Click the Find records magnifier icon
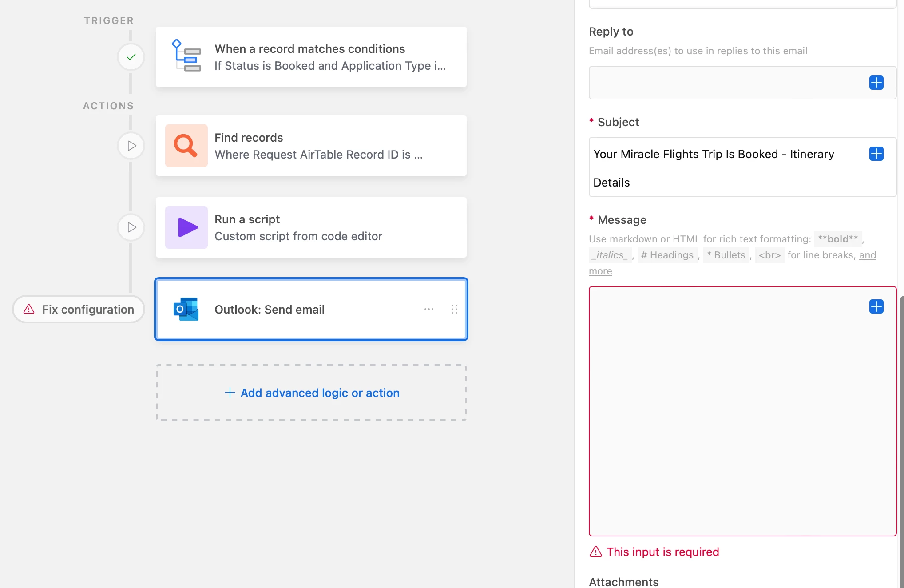This screenshot has height=588, width=904. click(x=186, y=146)
